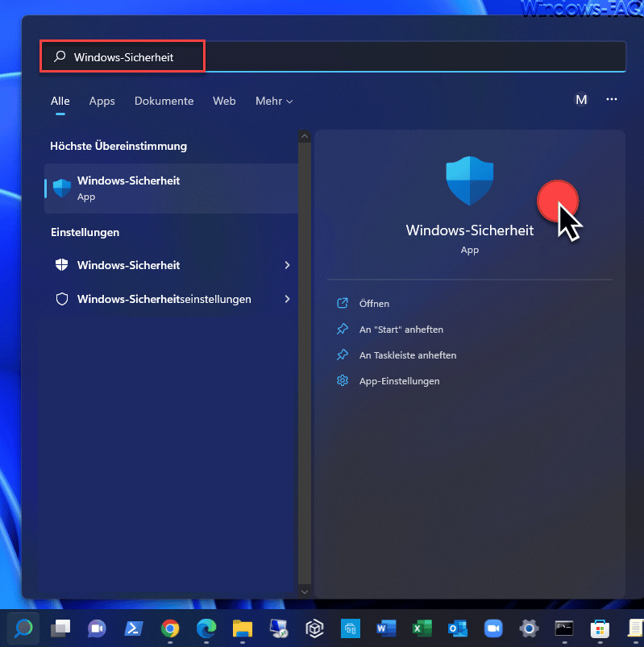Switch to the Dokumente filter tab

click(164, 101)
